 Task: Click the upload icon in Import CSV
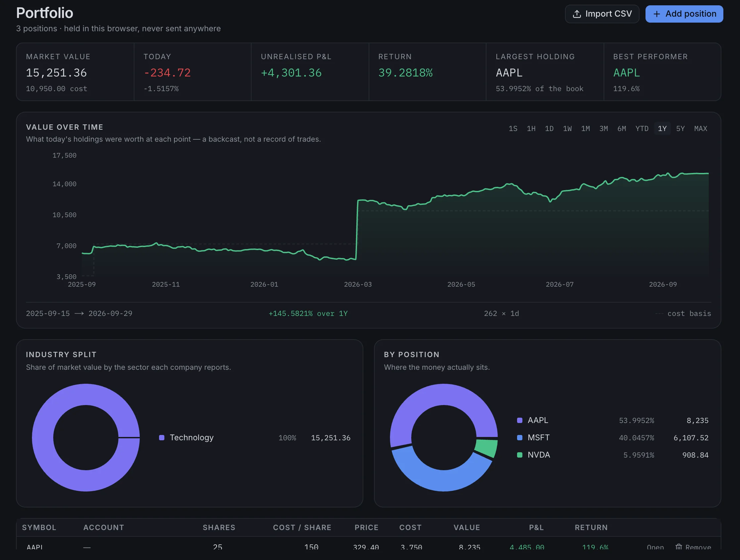point(577,14)
